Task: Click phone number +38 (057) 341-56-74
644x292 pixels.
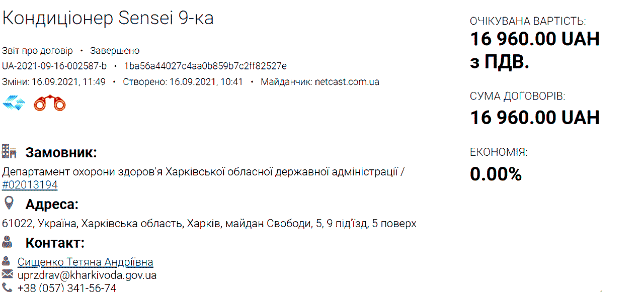Action: (x=67, y=287)
